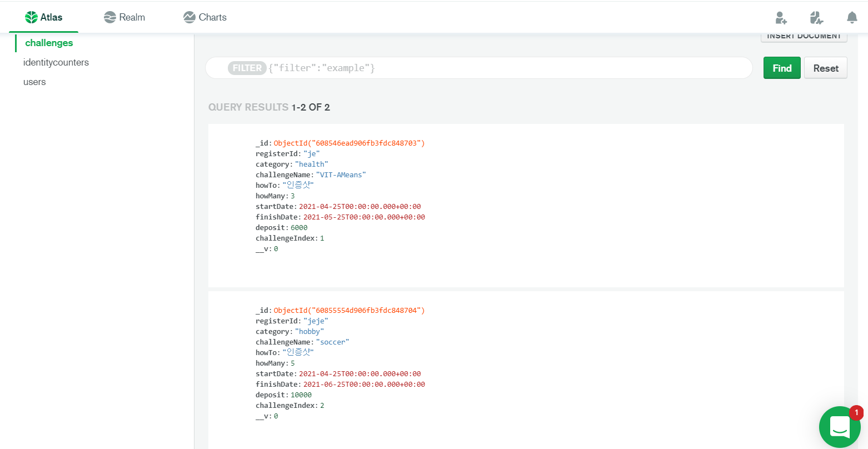
Task: Open the chat support bubble
Action: [840, 427]
